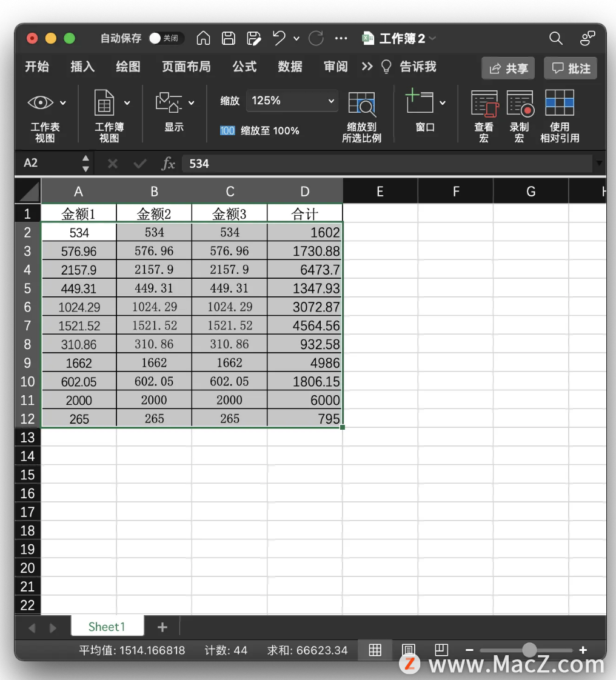Open the 125% zoom combo box
616x680 pixels.
click(292, 101)
